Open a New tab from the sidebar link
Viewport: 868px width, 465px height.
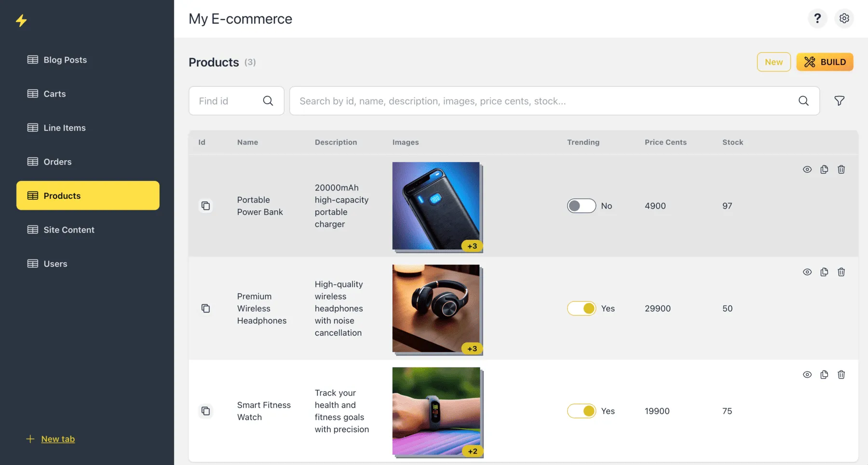[x=57, y=438]
